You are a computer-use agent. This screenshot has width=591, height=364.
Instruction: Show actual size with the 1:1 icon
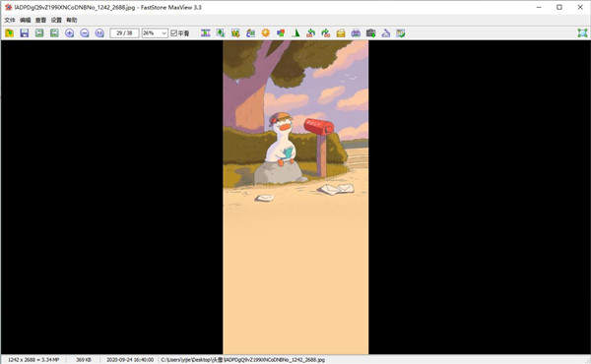click(99, 33)
